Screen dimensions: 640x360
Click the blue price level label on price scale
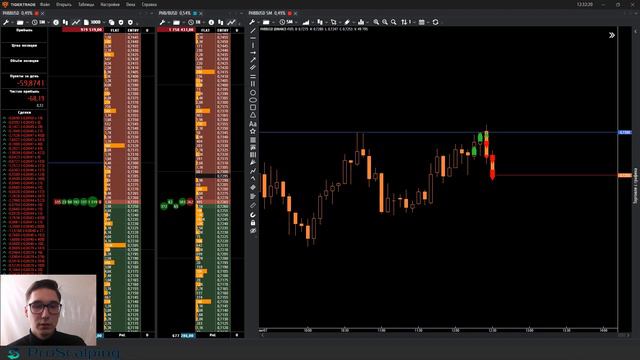tap(625, 133)
